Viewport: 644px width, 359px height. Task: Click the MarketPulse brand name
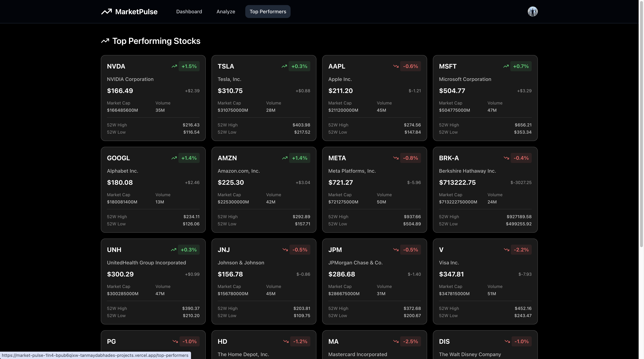[136, 12]
